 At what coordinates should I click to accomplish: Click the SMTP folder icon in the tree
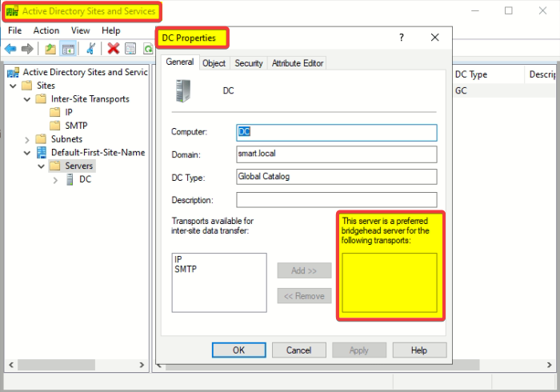point(54,126)
